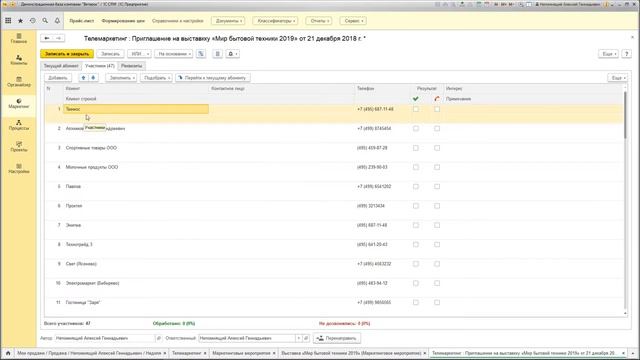Open the Органайзер sidebar section
640x360 pixels.
pos(19,82)
